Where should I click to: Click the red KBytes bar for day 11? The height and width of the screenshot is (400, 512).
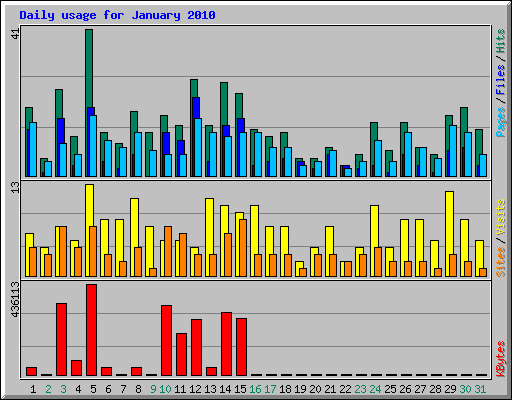182,354
